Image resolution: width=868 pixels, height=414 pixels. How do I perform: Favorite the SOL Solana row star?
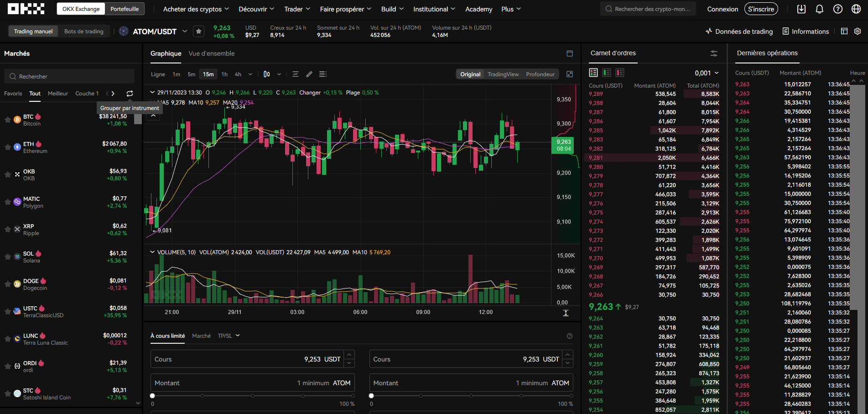point(8,257)
